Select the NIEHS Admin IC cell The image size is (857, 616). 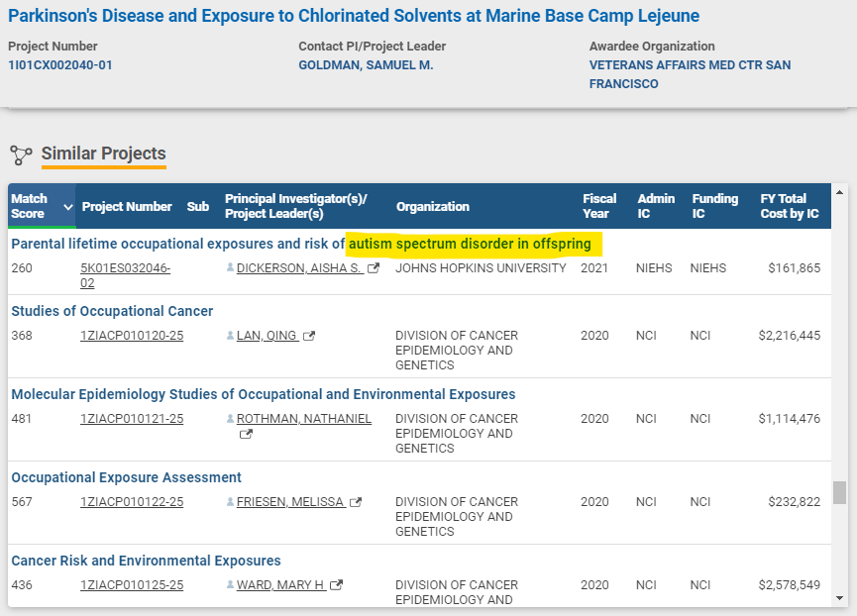pyautogui.click(x=654, y=268)
